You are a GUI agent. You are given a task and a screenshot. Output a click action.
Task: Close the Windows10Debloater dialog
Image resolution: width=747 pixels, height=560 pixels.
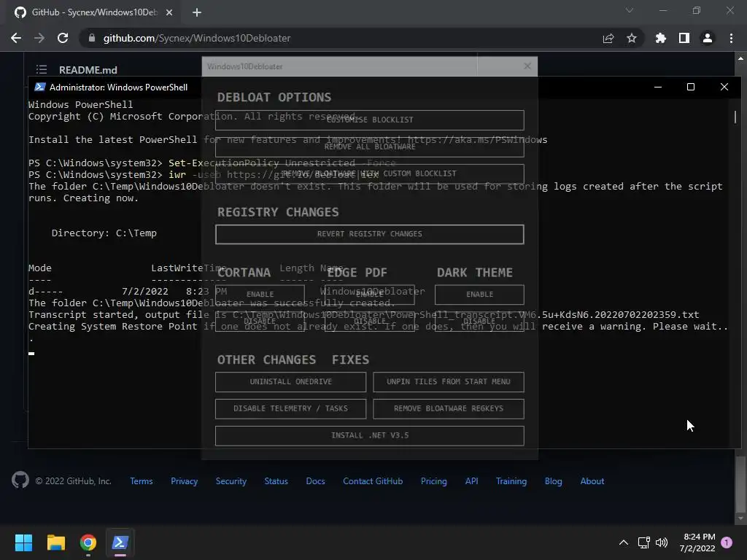(527, 66)
